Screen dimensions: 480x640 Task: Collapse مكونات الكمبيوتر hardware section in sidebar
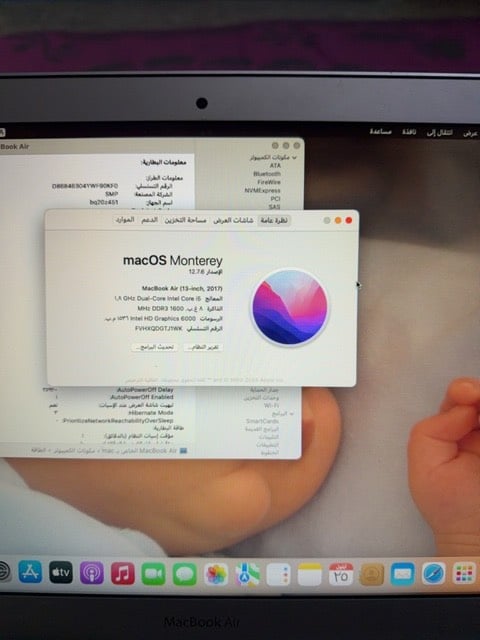coord(294,158)
